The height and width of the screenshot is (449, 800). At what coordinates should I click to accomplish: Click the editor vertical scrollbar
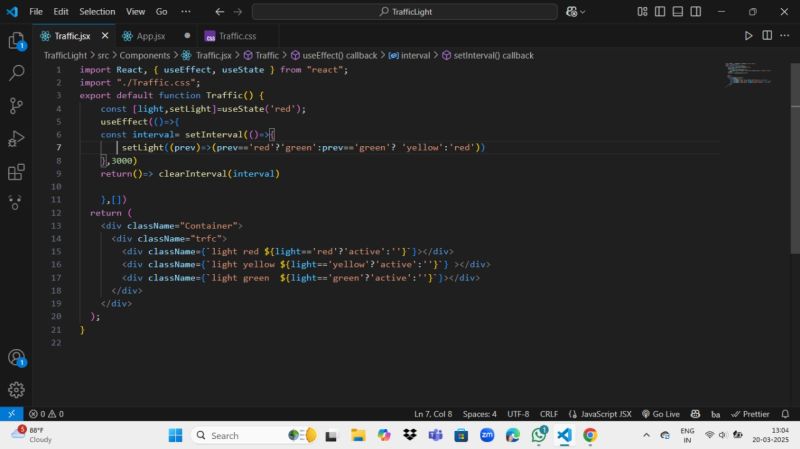(795, 158)
